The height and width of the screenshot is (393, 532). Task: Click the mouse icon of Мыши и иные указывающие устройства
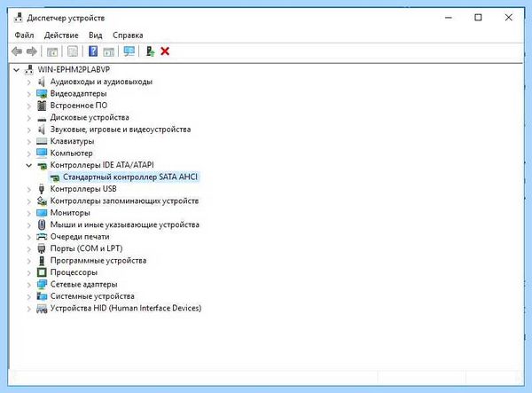(42, 224)
